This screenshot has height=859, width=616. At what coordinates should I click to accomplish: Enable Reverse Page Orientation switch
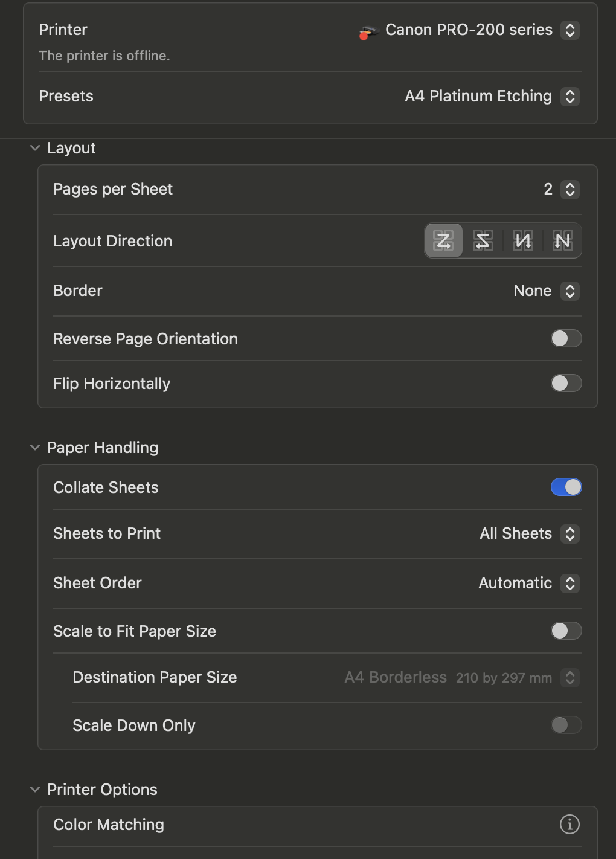point(566,338)
